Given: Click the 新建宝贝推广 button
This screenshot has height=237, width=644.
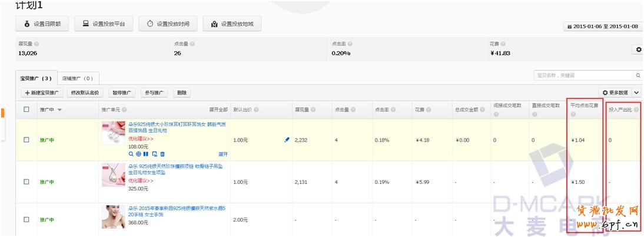Looking at the screenshot, I should point(42,93).
